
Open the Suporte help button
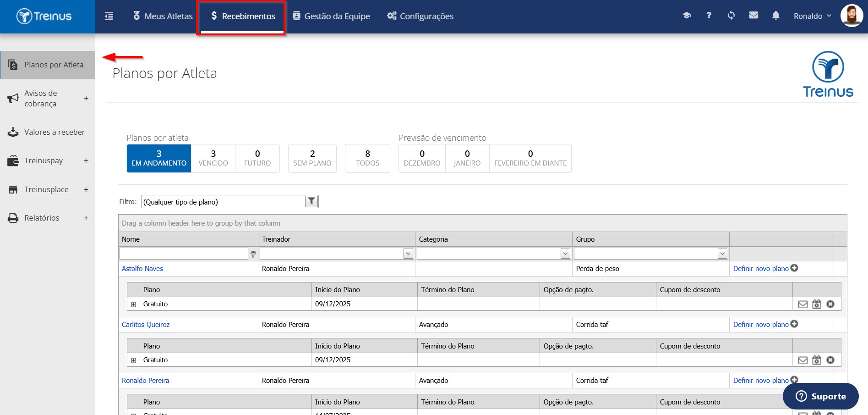tap(820, 396)
